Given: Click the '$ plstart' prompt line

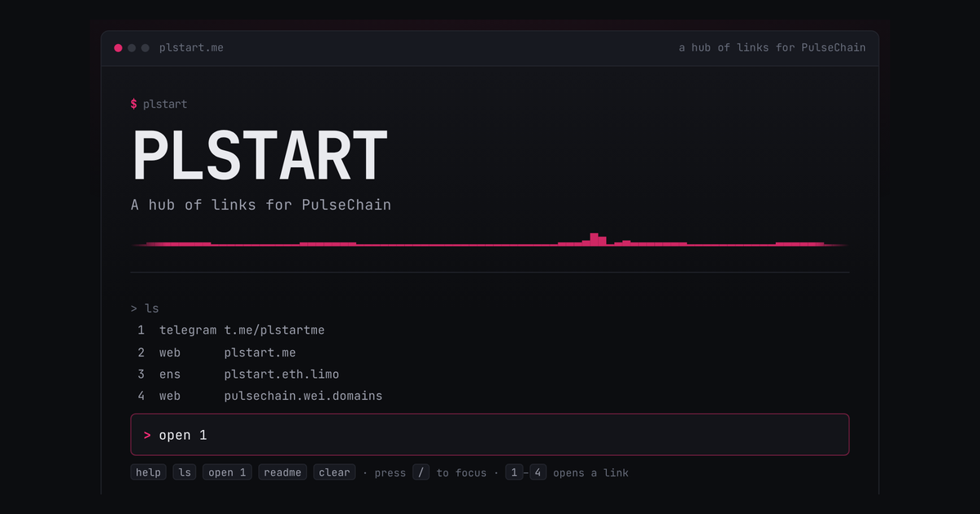Looking at the screenshot, I should click(x=159, y=104).
